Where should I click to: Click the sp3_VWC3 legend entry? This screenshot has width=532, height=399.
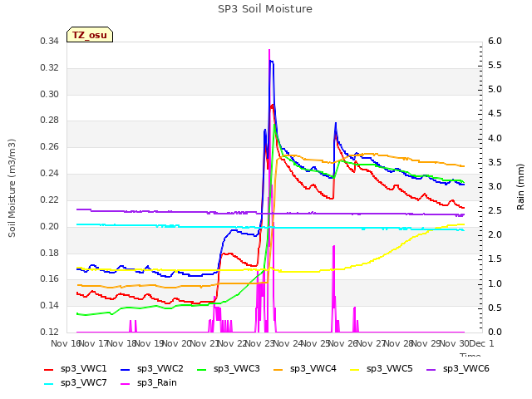coord(229,369)
